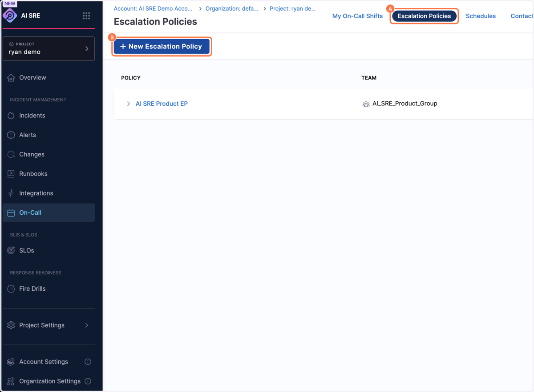Screen dimensions: 534x392
Task: Click the Project: ryan de... breadcrumb
Action: [x=293, y=8]
